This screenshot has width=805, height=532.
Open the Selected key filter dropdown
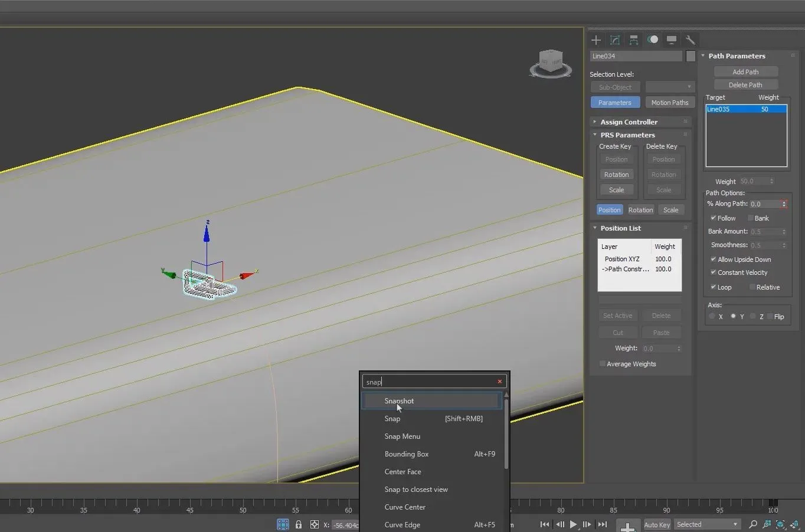pyautogui.click(x=707, y=524)
